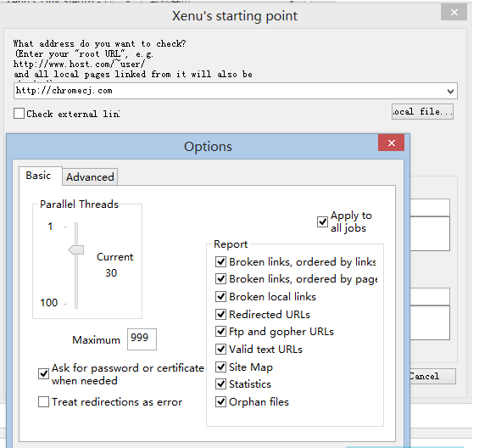The image size is (479, 448).
Task: Click the slider's 100 tick label
Action: pos(49,303)
